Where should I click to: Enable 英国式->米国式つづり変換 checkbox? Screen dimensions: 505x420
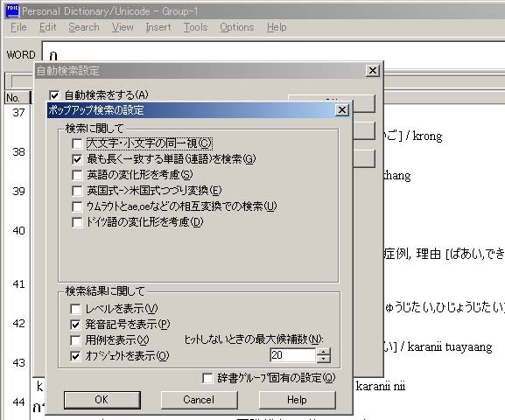[x=77, y=191]
